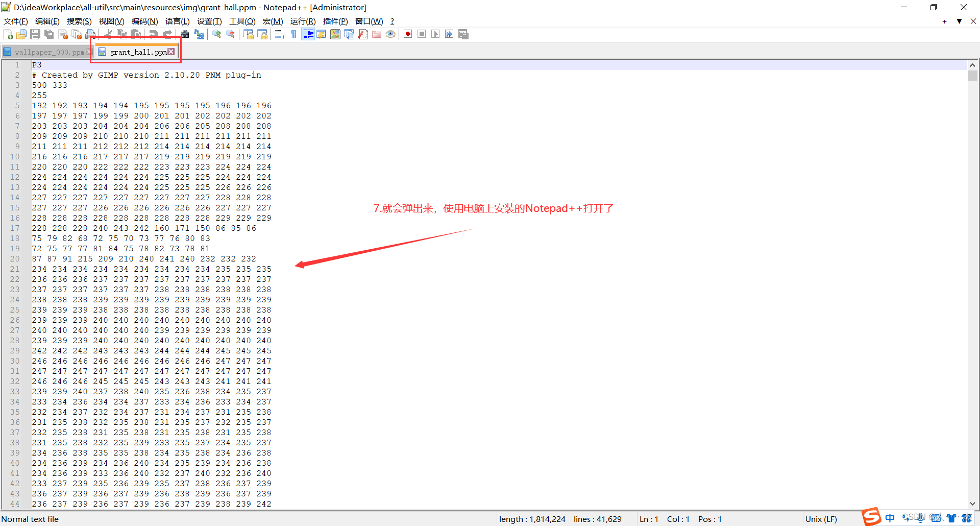The image size is (980, 526).
Task: Show the Document List panel icon
Action: [x=349, y=34]
